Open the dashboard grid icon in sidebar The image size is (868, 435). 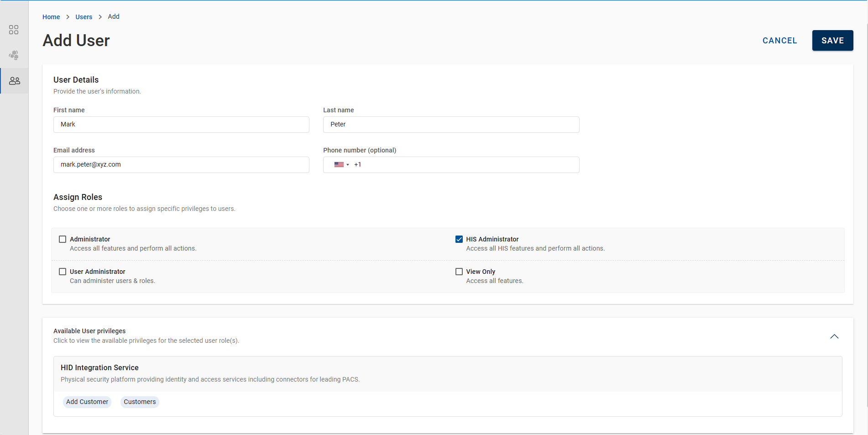click(x=14, y=30)
